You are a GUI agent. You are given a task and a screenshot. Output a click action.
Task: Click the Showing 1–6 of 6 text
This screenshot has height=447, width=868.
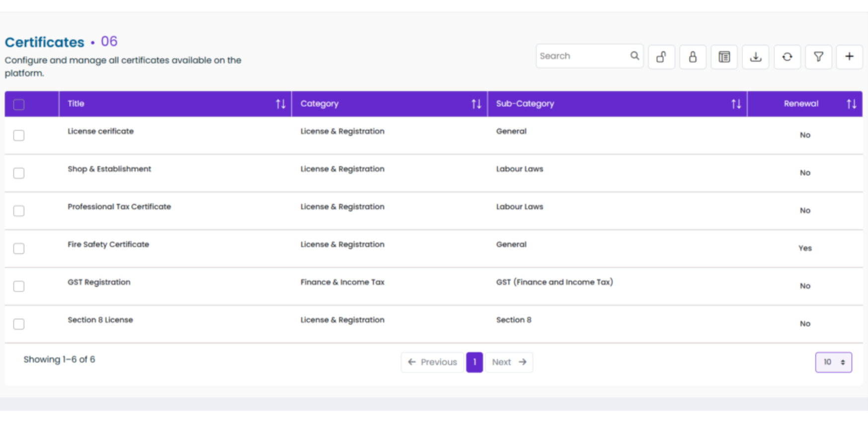pyautogui.click(x=59, y=359)
